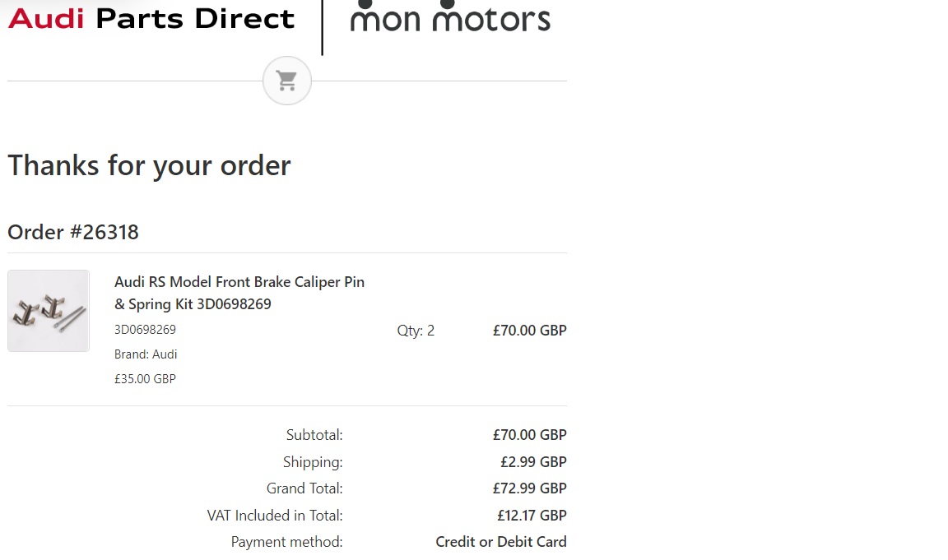Click the £35.00 GBP unit price
948x560 pixels.
(145, 379)
